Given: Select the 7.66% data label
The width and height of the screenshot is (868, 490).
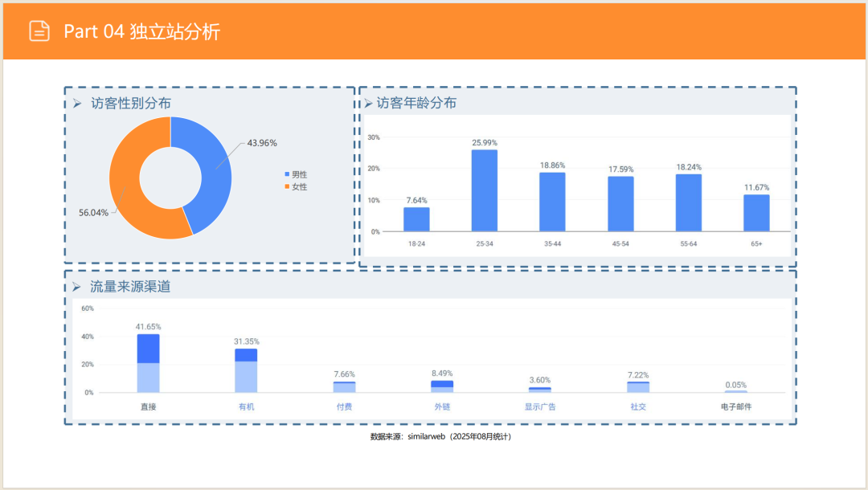Looking at the screenshot, I should 344,374.
